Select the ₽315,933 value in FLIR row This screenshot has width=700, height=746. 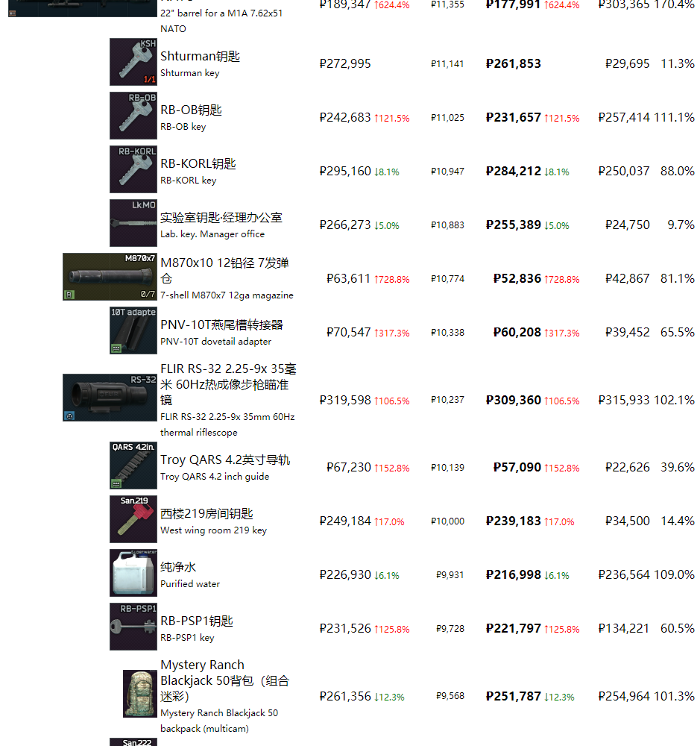tap(624, 400)
